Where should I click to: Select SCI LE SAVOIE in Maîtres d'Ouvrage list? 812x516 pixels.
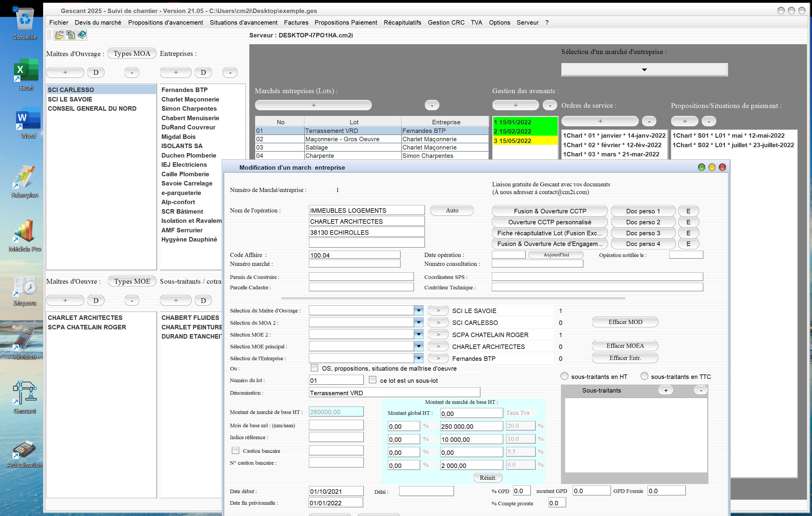(x=101, y=99)
